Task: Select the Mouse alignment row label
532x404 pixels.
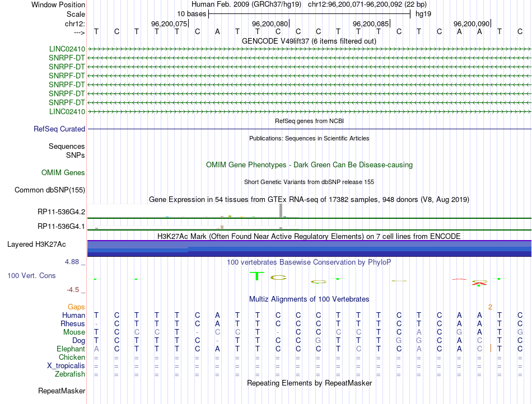Action: pyautogui.click(x=74, y=332)
